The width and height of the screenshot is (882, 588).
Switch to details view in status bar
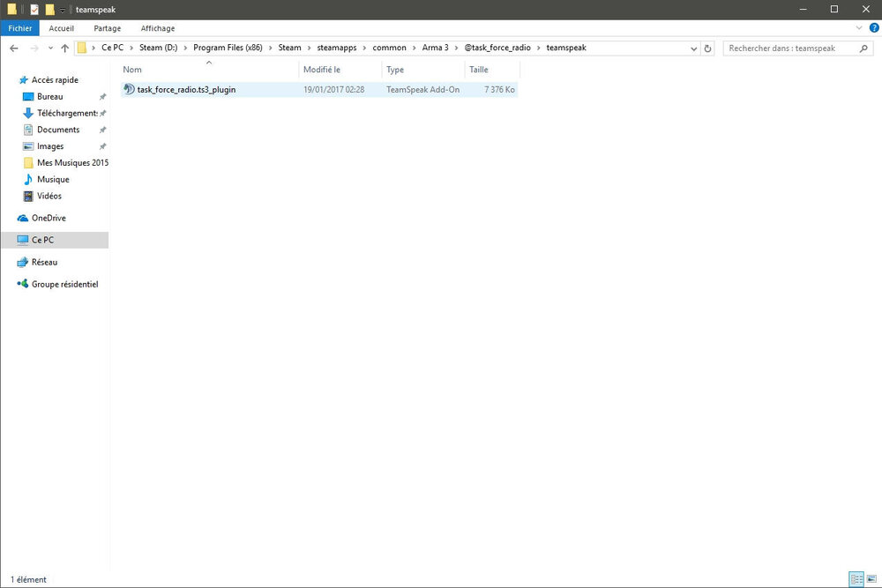pyautogui.click(x=856, y=578)
